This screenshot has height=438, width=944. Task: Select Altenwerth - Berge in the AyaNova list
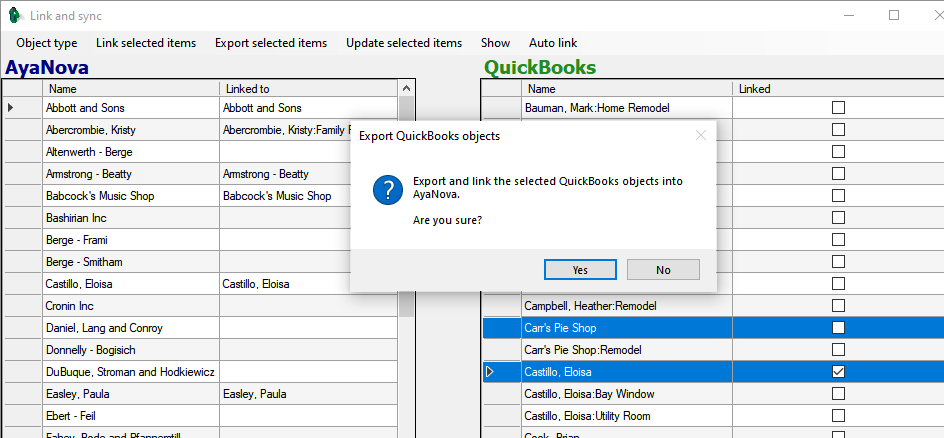[x=131, y=152]
